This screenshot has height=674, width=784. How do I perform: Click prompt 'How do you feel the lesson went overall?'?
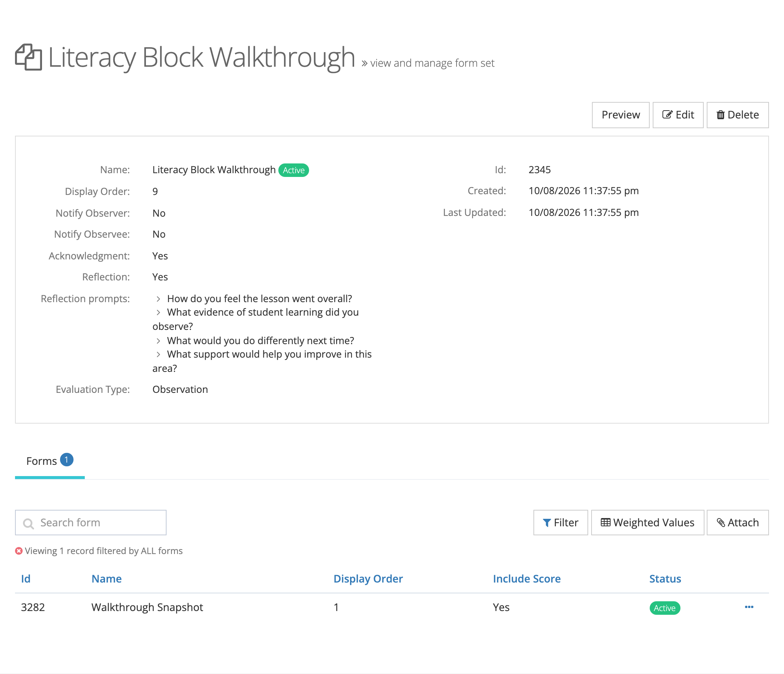pyautogui.click(x=260, y=299)
